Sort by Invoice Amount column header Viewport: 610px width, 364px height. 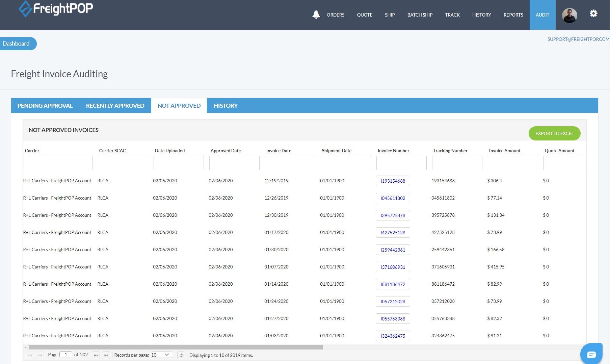pyautogui.click(x=505, y=151)
